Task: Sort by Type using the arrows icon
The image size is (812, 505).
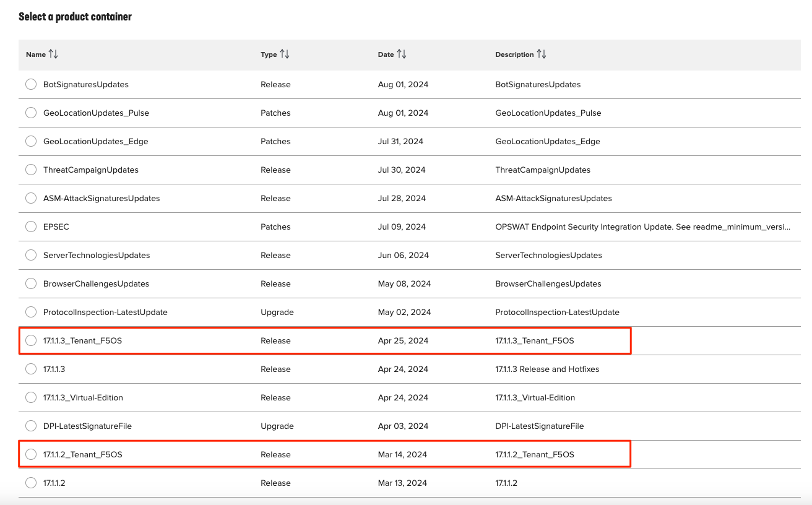Action: [x=285, y=54]
